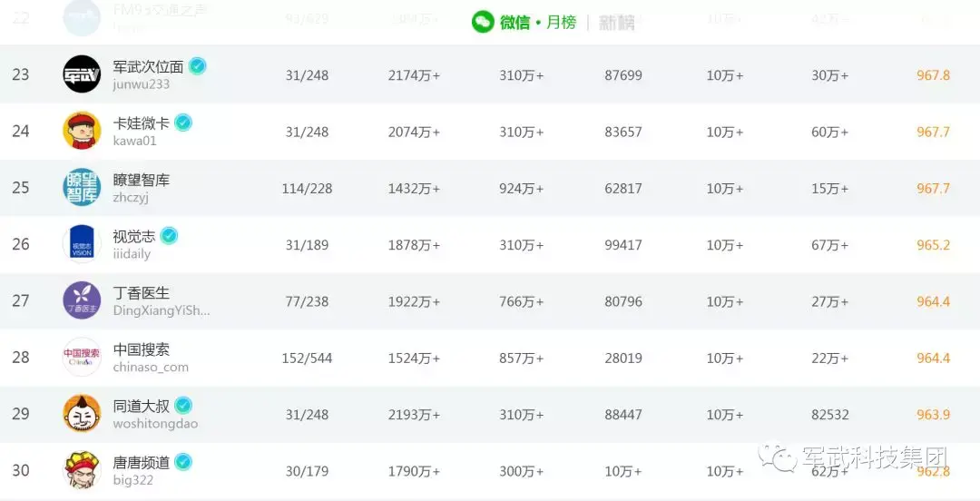Click rank number 25
Viewport: 980px width, 501px height.
pos(21,188)
